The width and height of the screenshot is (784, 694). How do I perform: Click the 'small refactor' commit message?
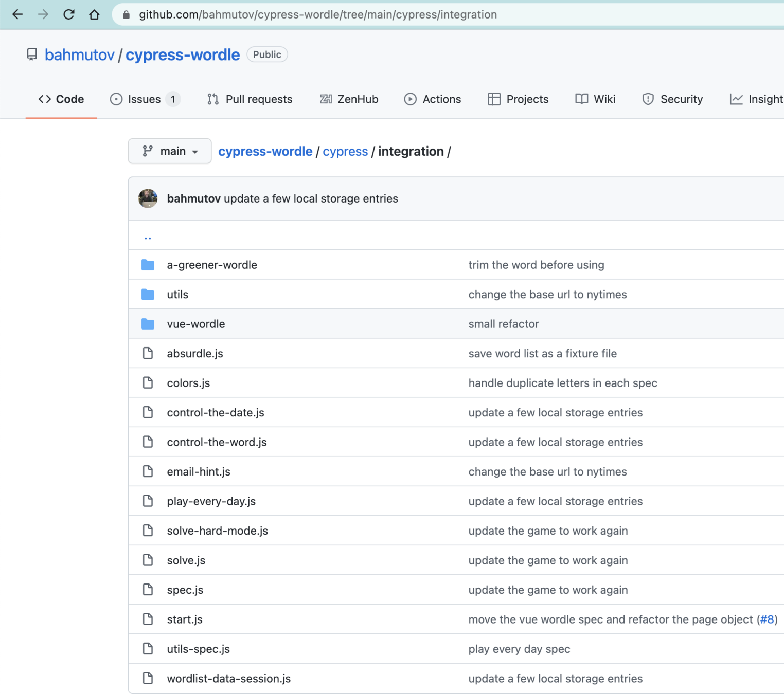point(504,324)
